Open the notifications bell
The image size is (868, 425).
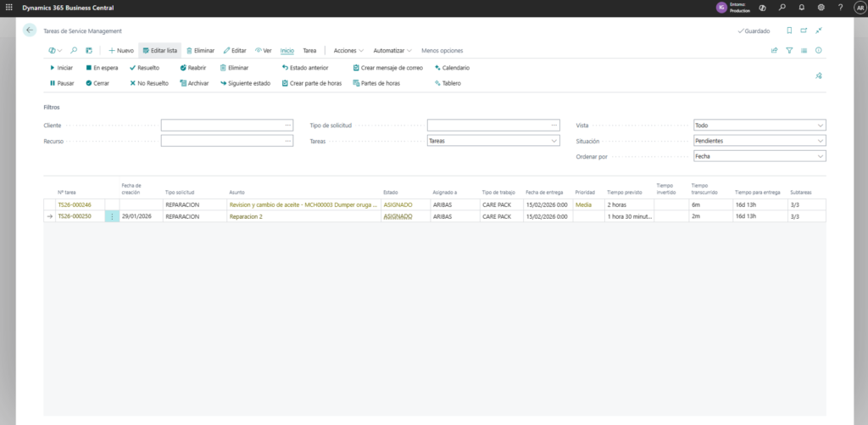tap(801, 7)
